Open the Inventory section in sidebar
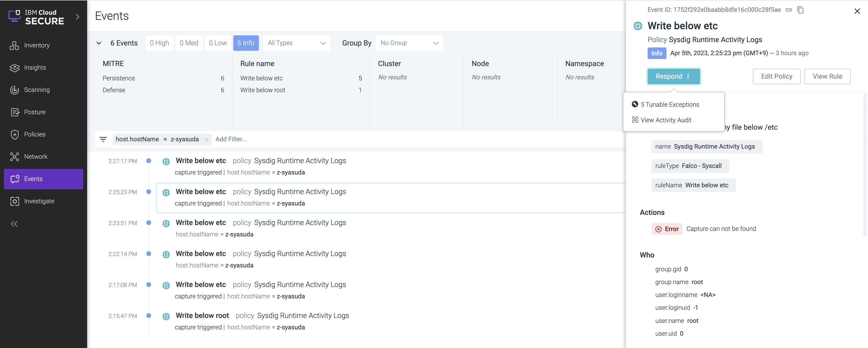The width and height of the screenshot is (868, 348). [36, 45]
